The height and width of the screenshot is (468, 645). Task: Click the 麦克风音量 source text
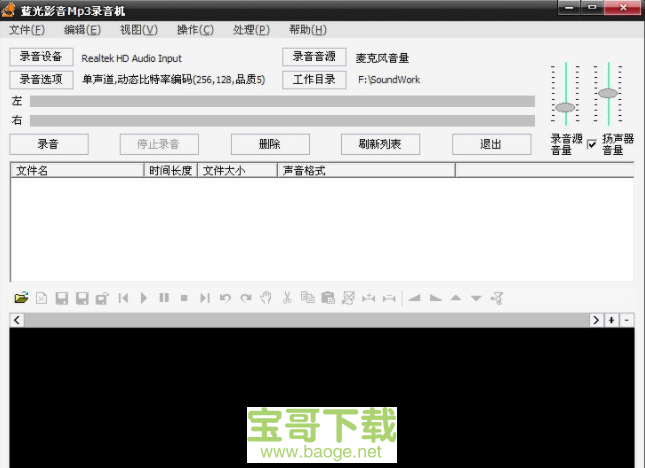tap(382, 58)
